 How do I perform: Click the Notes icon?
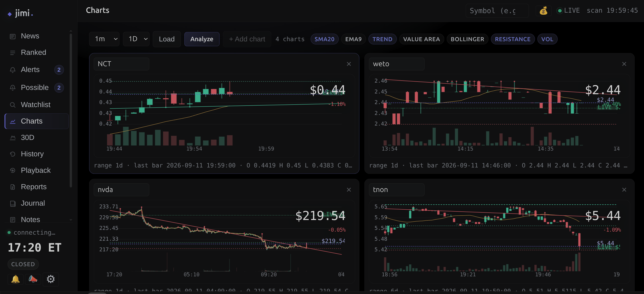[x=13, y=220]
